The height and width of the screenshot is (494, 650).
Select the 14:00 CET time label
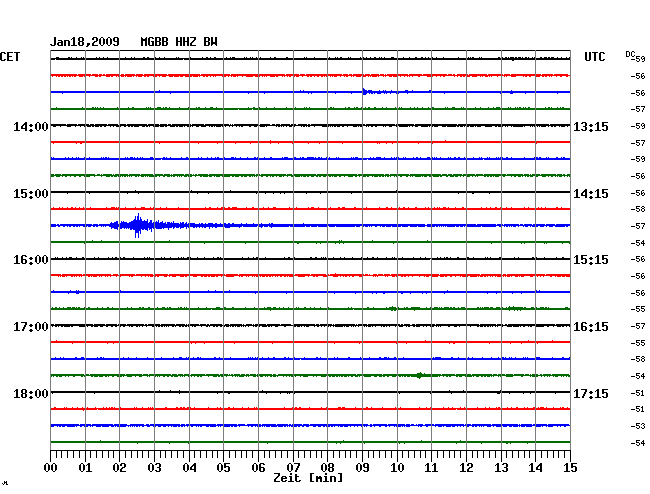(x=31, y=126)
